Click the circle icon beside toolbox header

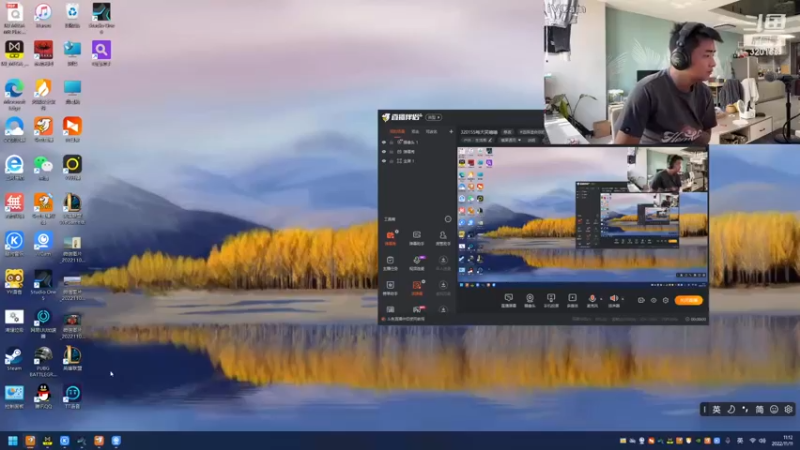447,219
